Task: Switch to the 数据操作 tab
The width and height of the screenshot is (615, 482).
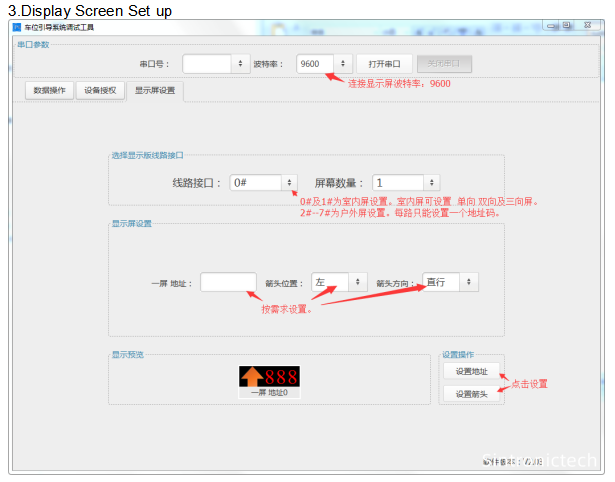Action: coord(49,91)
